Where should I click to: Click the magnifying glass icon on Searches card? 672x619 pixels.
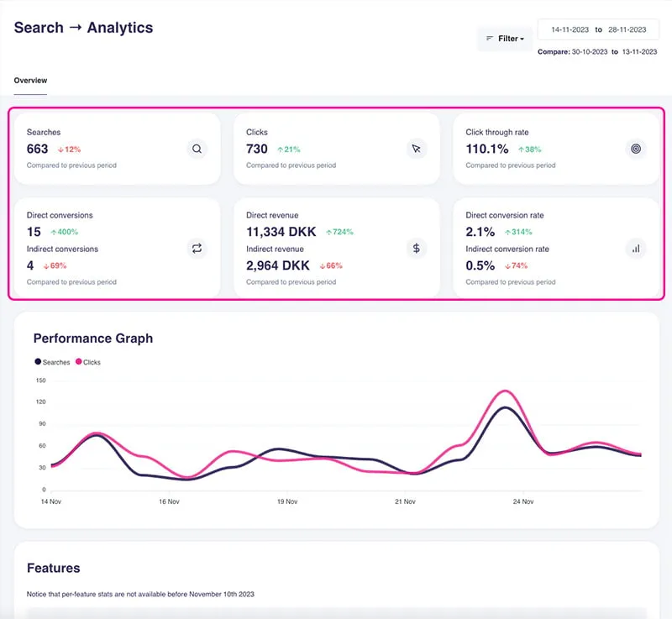pyautogui.click(x=197, y=149)
